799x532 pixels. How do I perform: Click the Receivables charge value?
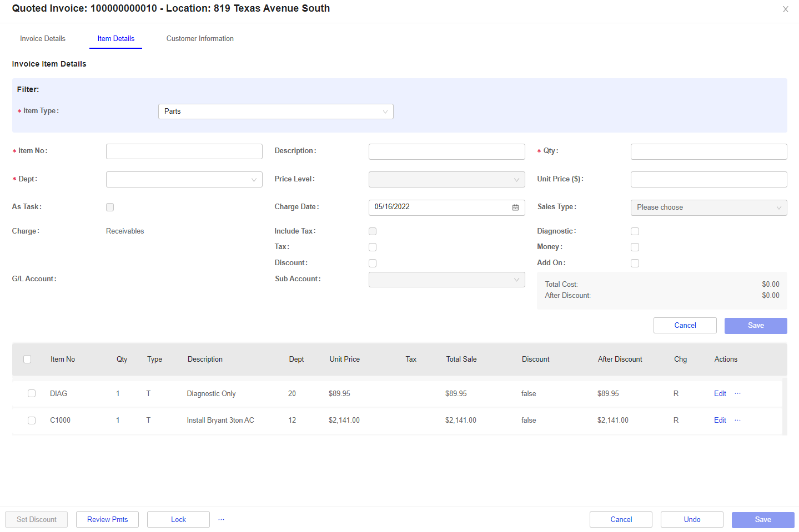(x=125, y=231)
